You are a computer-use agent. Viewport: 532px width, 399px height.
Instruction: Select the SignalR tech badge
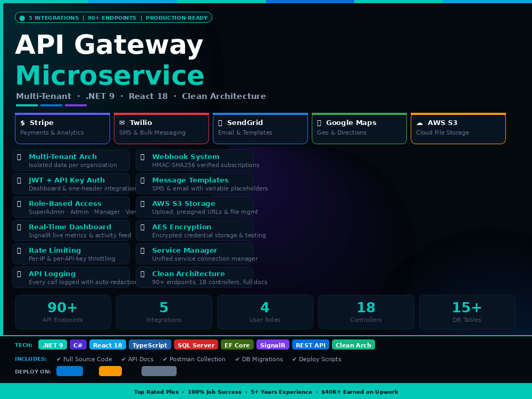click(273, 345)
